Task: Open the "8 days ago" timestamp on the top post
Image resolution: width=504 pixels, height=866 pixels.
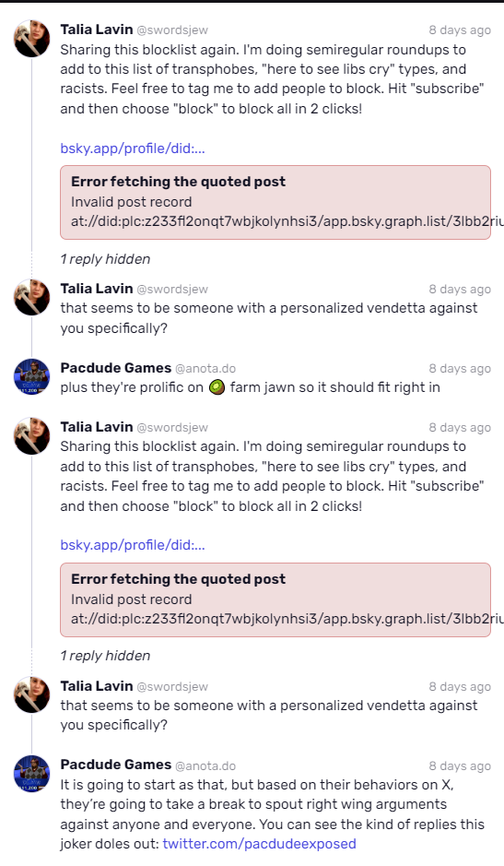Action: click(460, 30)
